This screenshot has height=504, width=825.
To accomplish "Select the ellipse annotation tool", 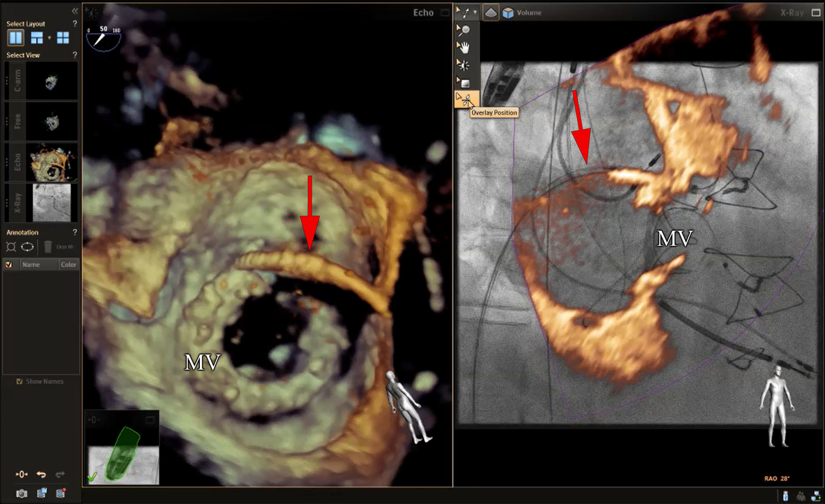I will pyautogui.click(x=27, y=247).
